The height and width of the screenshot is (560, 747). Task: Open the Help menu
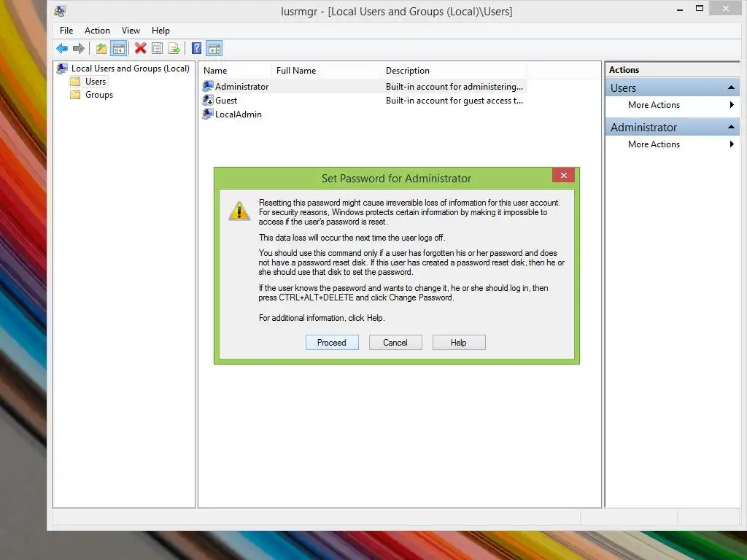click(160, 31)
